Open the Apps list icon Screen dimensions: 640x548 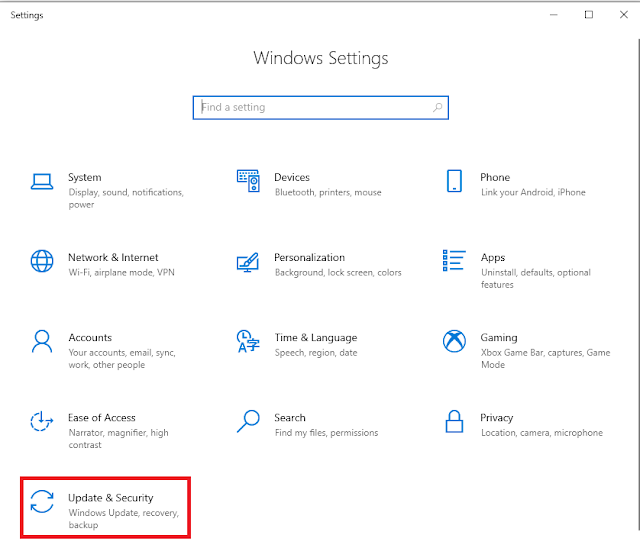click(x=454, y=260)
